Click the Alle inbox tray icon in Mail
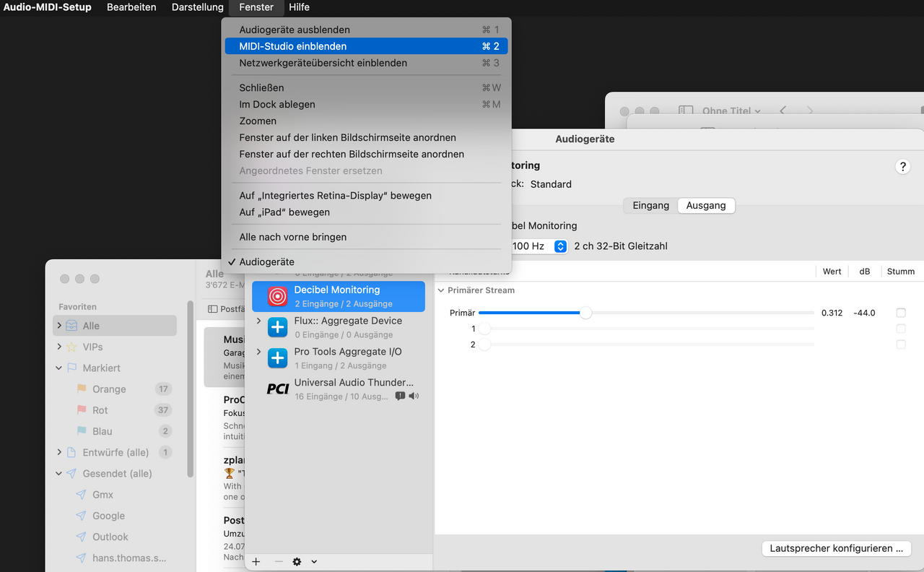Viewport: 924px width, 572px height. pos(71,326)
